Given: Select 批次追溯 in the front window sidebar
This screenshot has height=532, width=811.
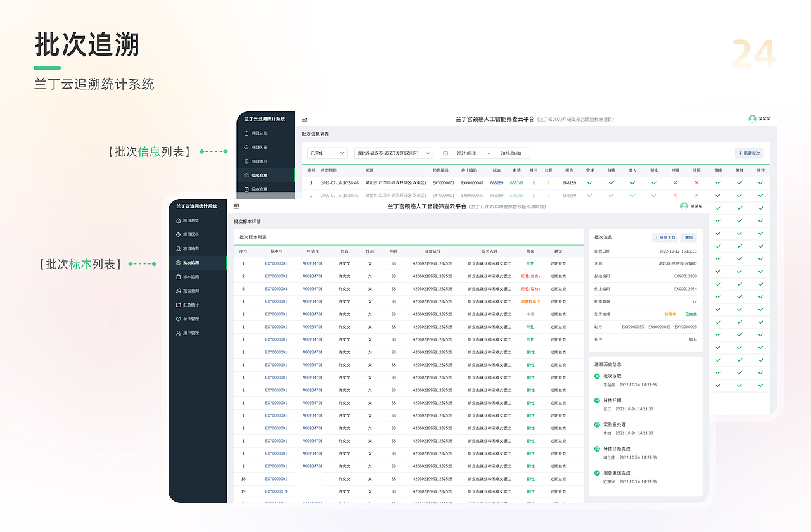Looking at the screenshot, I should [x=191, y=263].
